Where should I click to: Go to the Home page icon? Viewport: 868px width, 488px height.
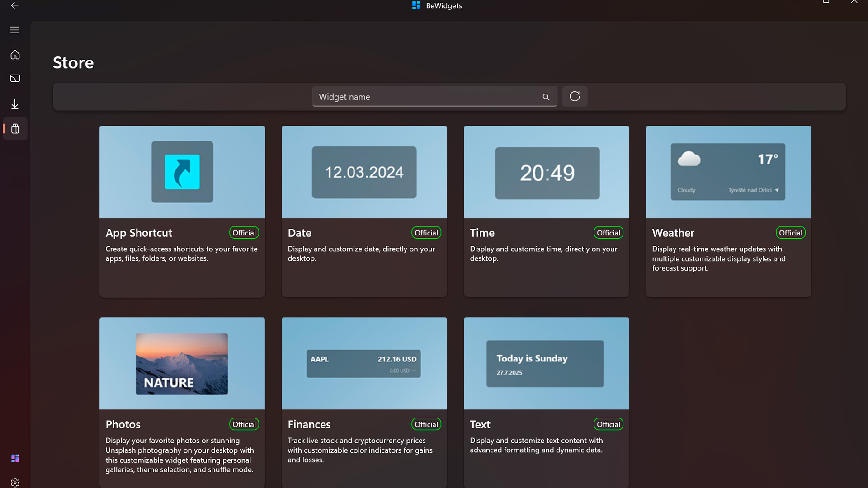tap(15, 55)
